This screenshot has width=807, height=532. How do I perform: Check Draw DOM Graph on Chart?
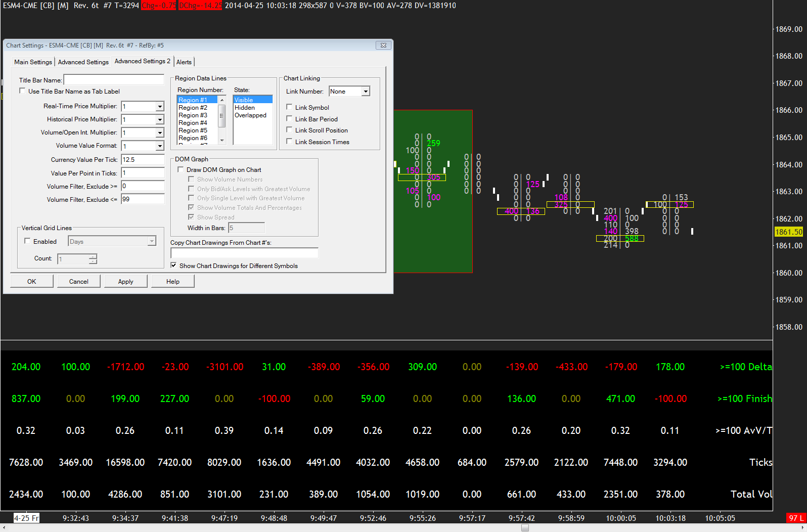181,170
